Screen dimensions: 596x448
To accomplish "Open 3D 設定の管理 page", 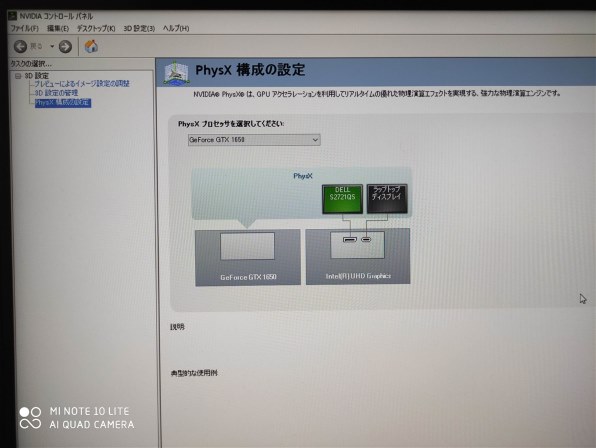I will pos(56,93).
